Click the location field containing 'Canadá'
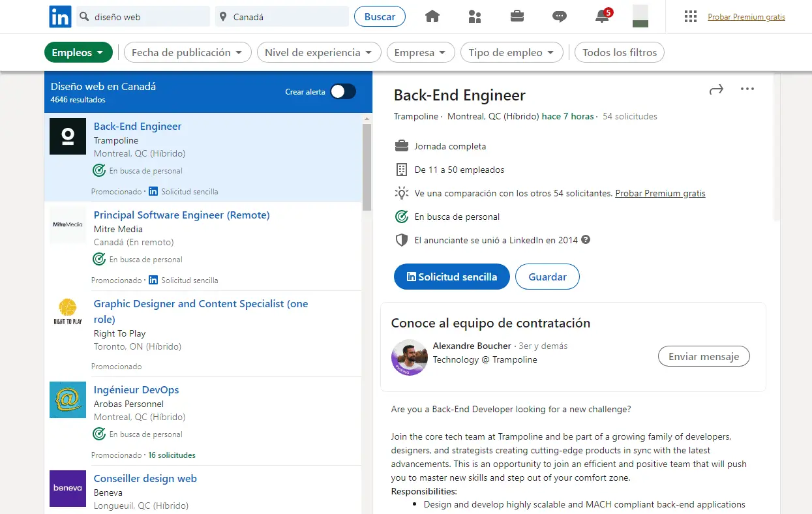 (x=282, y=17)
